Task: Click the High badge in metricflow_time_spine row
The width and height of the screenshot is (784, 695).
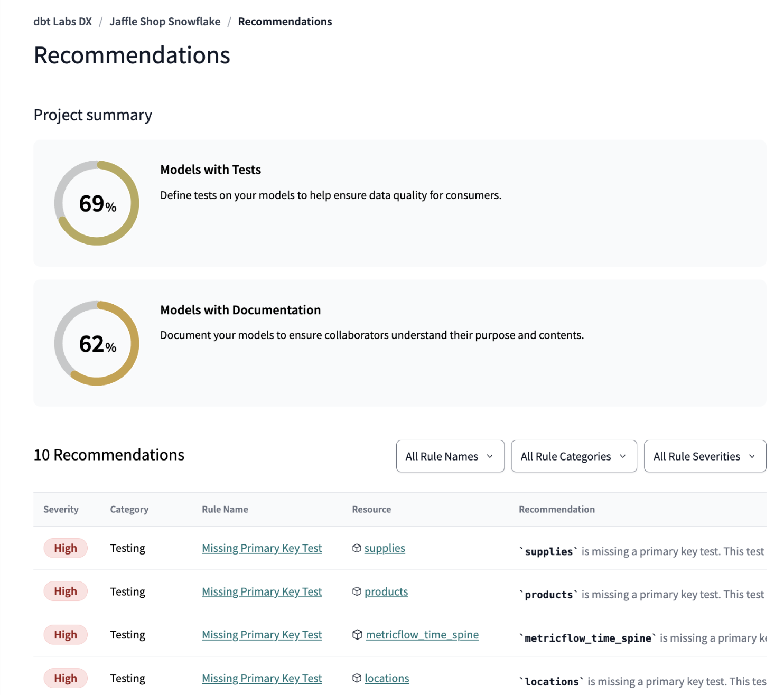Action: 65,634
